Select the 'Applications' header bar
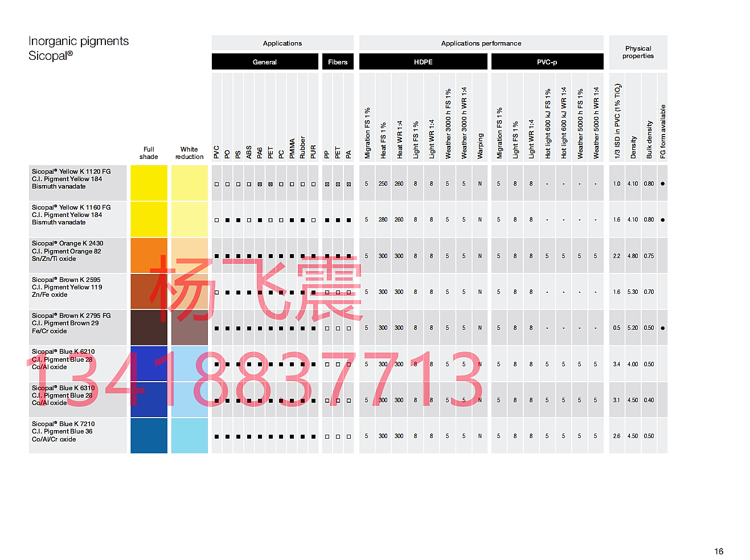The width and height of the screenshot is (750, 560). 282,43
